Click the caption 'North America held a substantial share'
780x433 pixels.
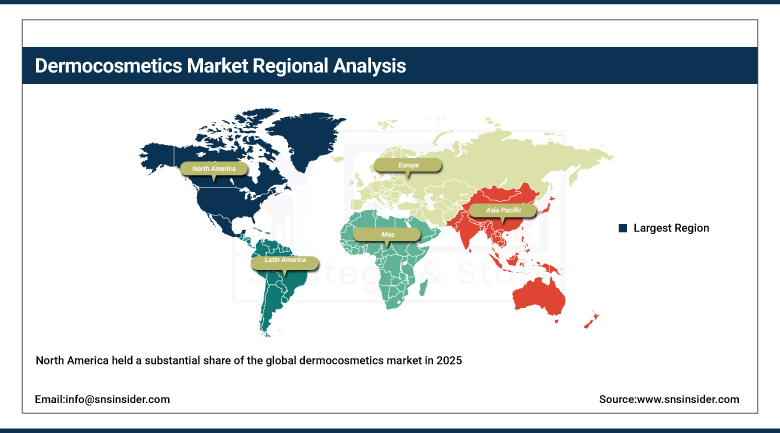[249, 360]
